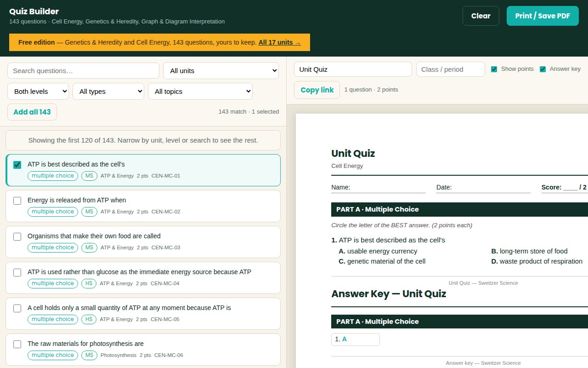Image resolution: width=588 pixels, height=368 pixels.
Task: Click the Add all 143 button
Action: 32,112
